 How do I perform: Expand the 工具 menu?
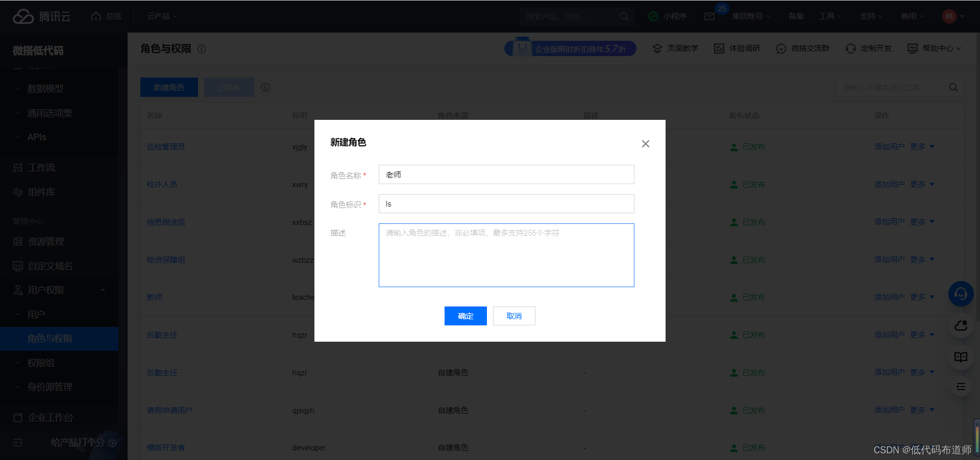830,16
